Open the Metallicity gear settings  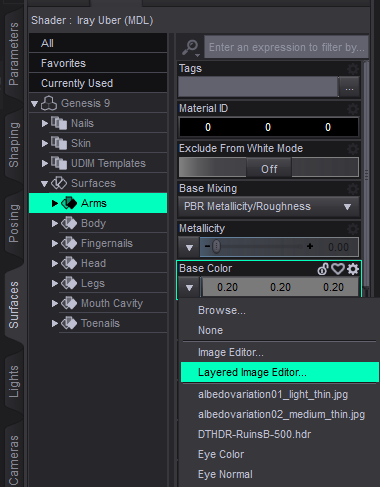point(353,229)
